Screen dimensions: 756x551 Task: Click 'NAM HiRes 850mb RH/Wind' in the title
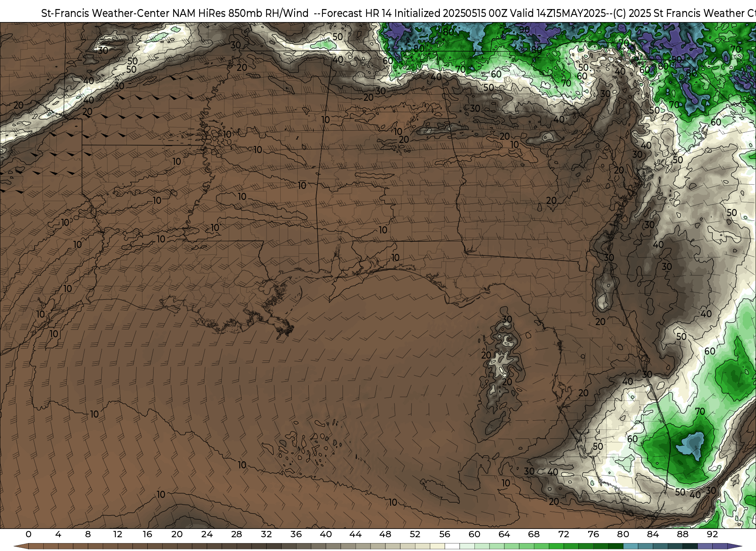click(241, 13)
